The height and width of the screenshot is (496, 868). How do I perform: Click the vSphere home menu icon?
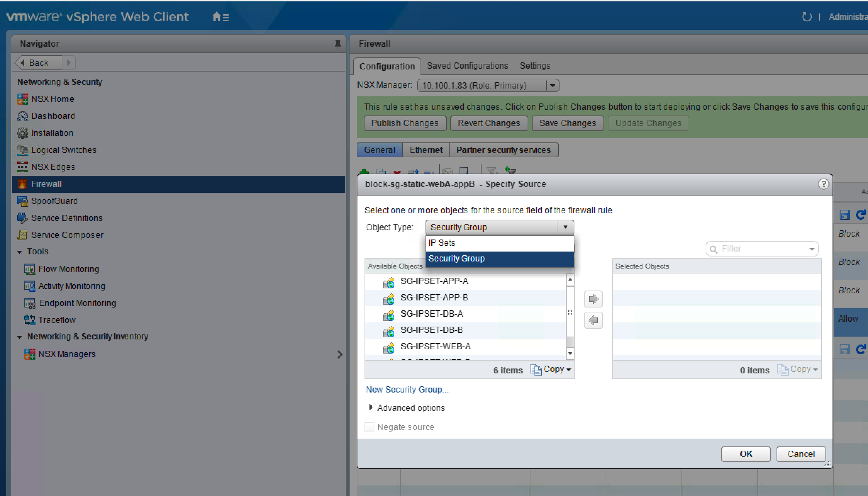click(x=220, y=17)
